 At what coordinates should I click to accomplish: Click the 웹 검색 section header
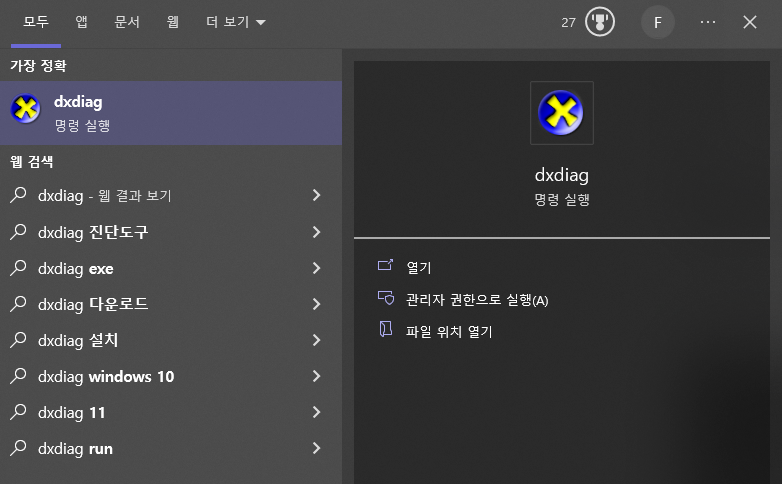pos(31,162)
